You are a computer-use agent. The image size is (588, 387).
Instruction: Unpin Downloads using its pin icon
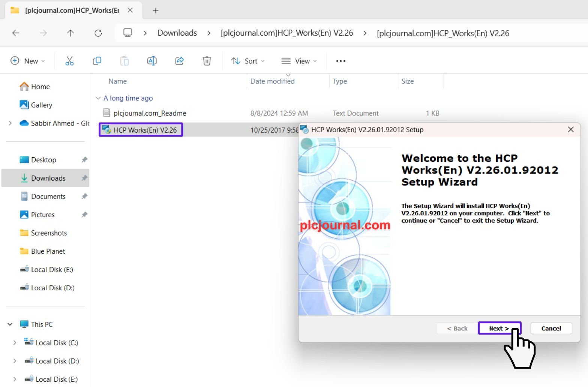[84, 178]
